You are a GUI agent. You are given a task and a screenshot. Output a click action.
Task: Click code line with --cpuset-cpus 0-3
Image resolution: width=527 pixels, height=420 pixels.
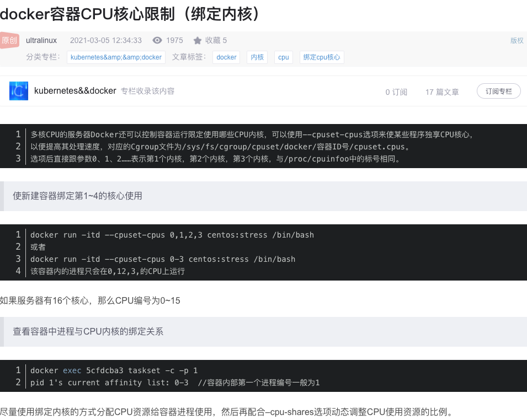tap(163, 259)
